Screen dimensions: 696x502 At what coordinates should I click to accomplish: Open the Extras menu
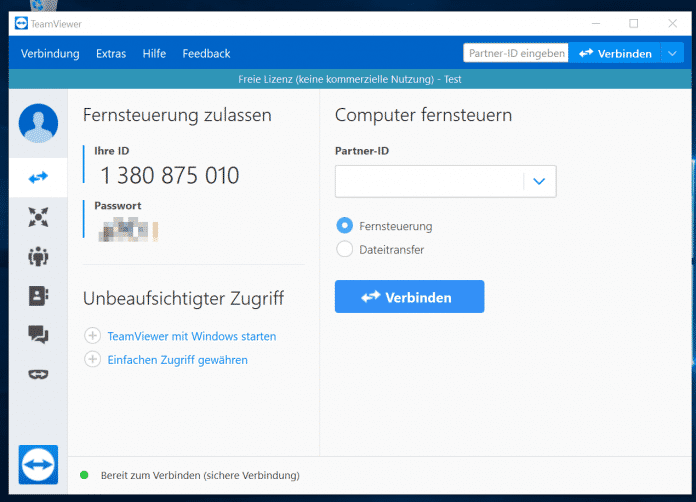[111, 53]
